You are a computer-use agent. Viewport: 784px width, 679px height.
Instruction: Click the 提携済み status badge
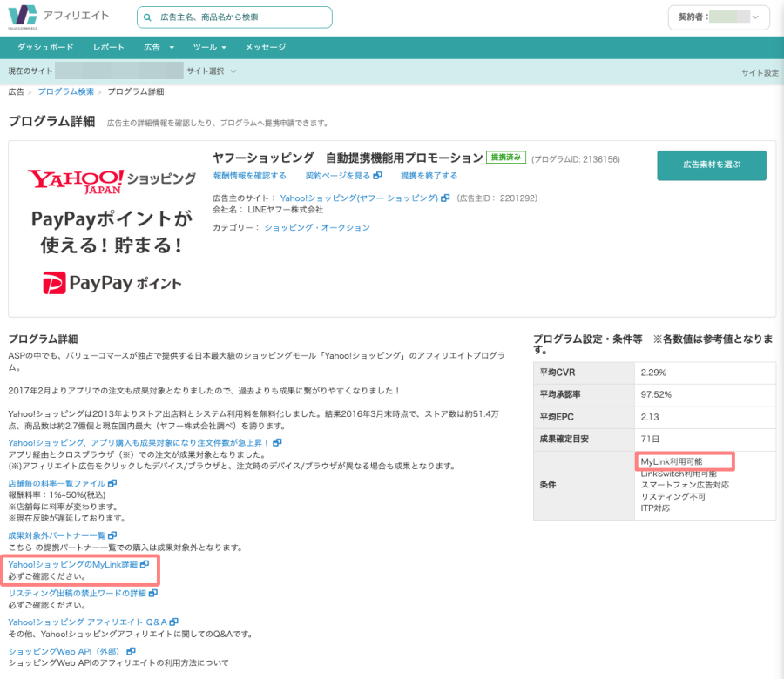(x=506, y=158)
